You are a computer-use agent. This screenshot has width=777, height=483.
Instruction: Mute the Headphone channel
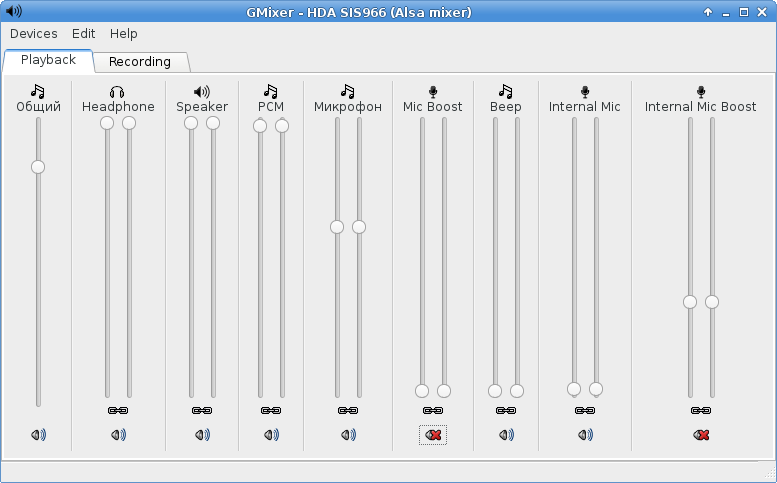[x=118, y=435]
